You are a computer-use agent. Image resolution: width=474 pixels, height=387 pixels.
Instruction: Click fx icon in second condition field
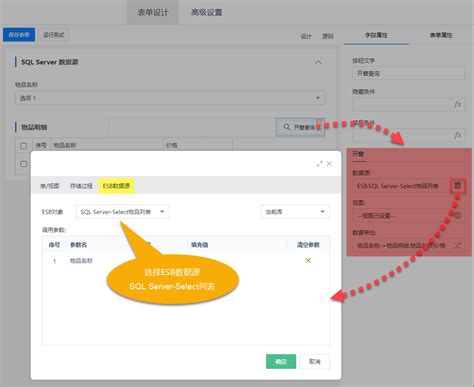click(458, 135)
